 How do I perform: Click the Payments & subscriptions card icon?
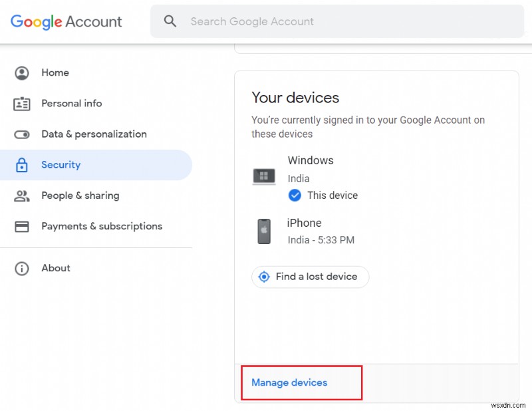click(x=22, y=226)
